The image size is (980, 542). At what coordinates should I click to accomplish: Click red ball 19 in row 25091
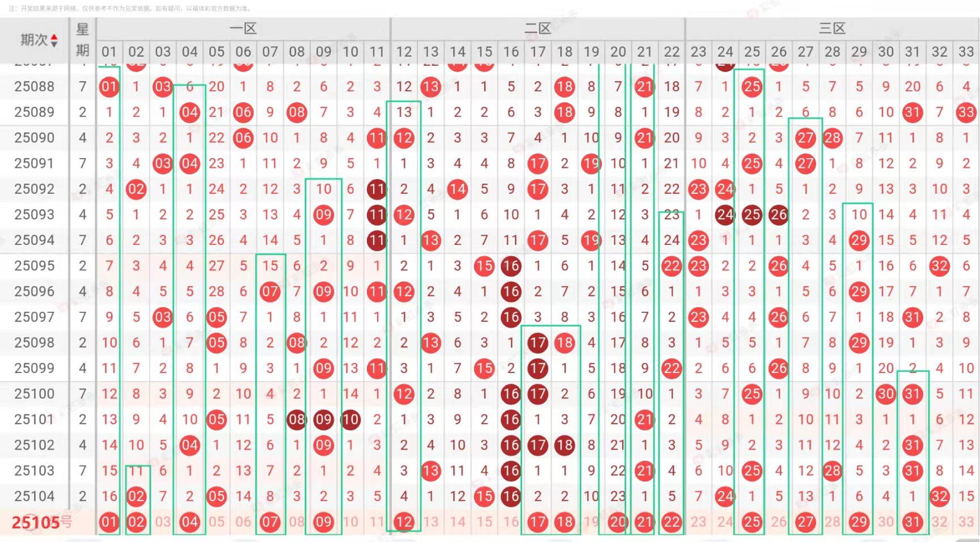coord(592,163)
